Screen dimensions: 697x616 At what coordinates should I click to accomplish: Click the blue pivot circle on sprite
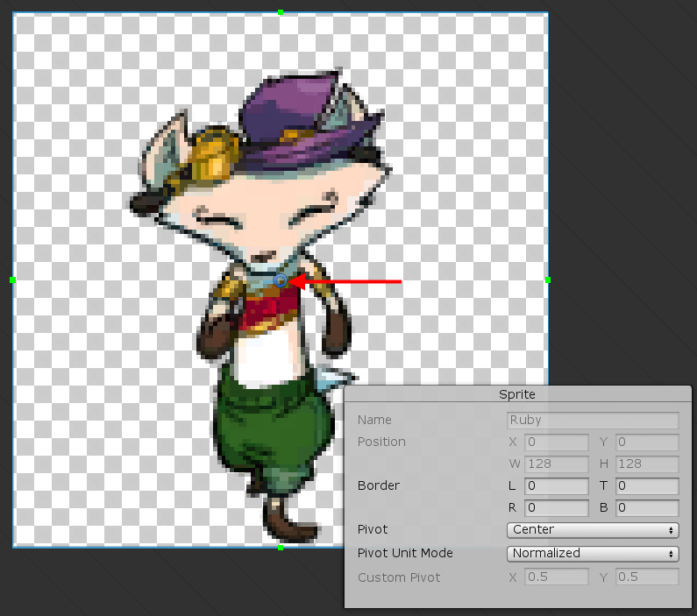pos(281,280)
